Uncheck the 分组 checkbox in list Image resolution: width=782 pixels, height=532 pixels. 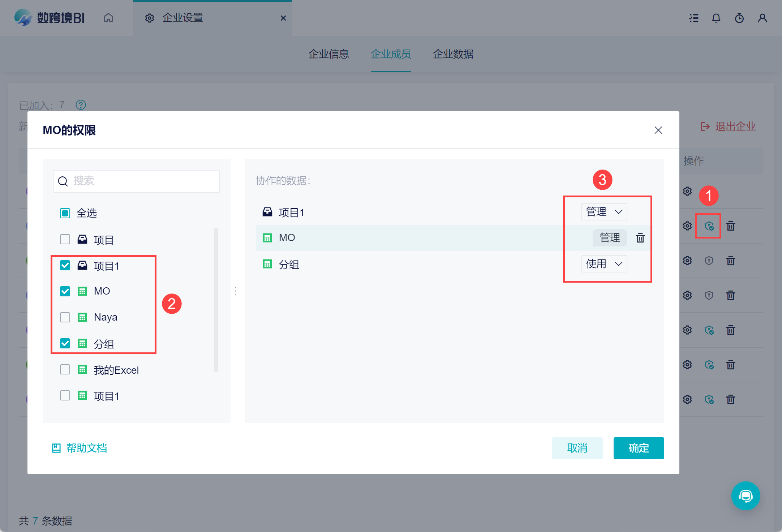[65, 343]
